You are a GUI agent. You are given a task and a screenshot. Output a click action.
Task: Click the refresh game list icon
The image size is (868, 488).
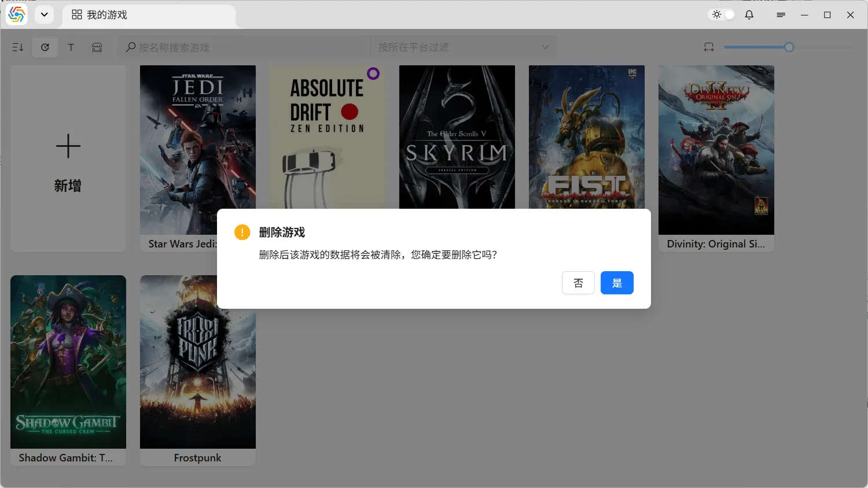(x=45, y=47)
